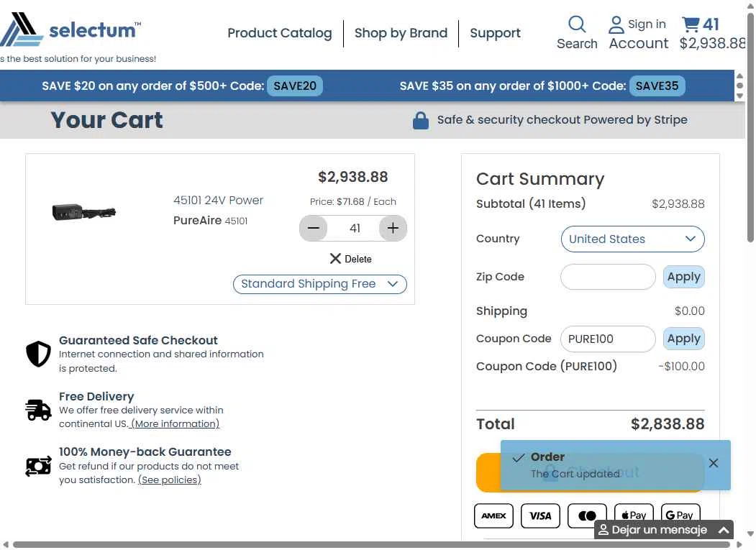Click the person icon in chat widget

(x=604, y=530)
